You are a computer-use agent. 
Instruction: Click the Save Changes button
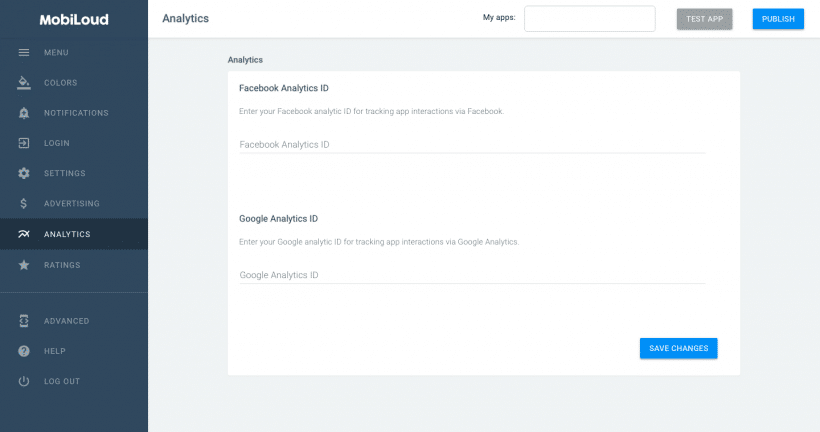click(x=678, y=348)
